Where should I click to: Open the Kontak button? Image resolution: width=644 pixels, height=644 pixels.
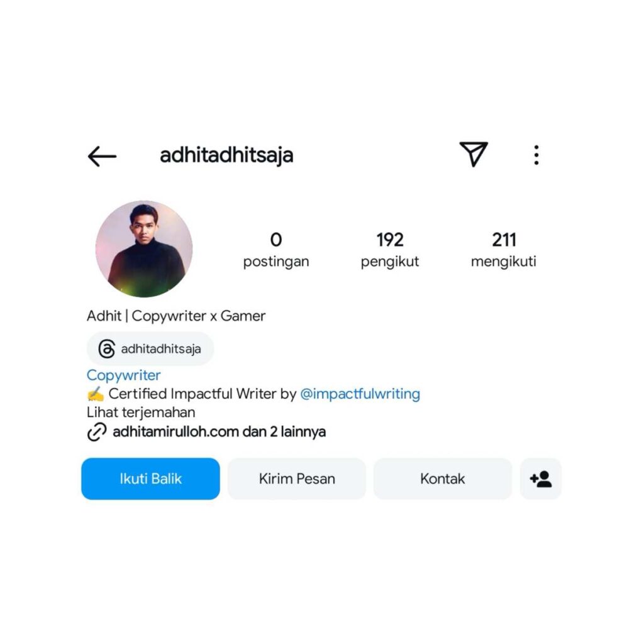[x=443, y=479]
